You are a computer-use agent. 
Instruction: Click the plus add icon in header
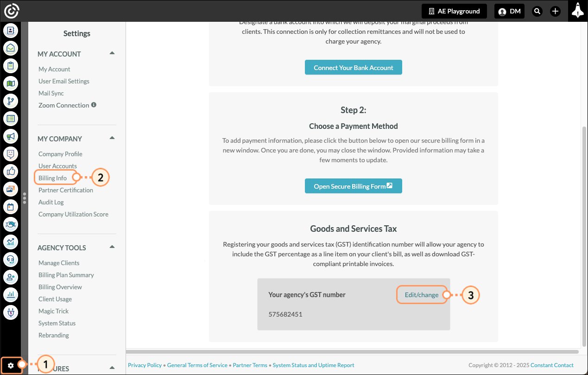point(556,11)
